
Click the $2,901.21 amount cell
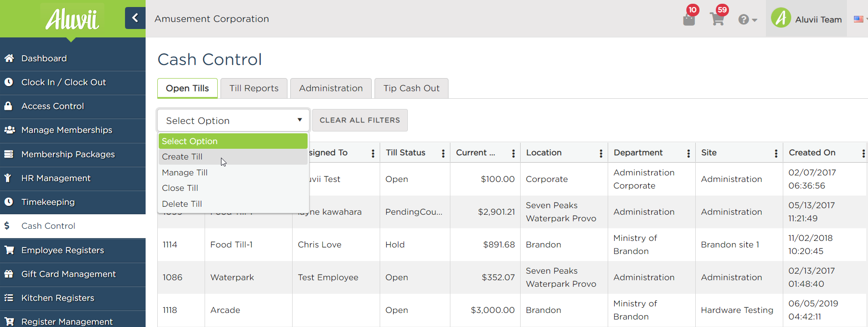[x=485, y=212]
